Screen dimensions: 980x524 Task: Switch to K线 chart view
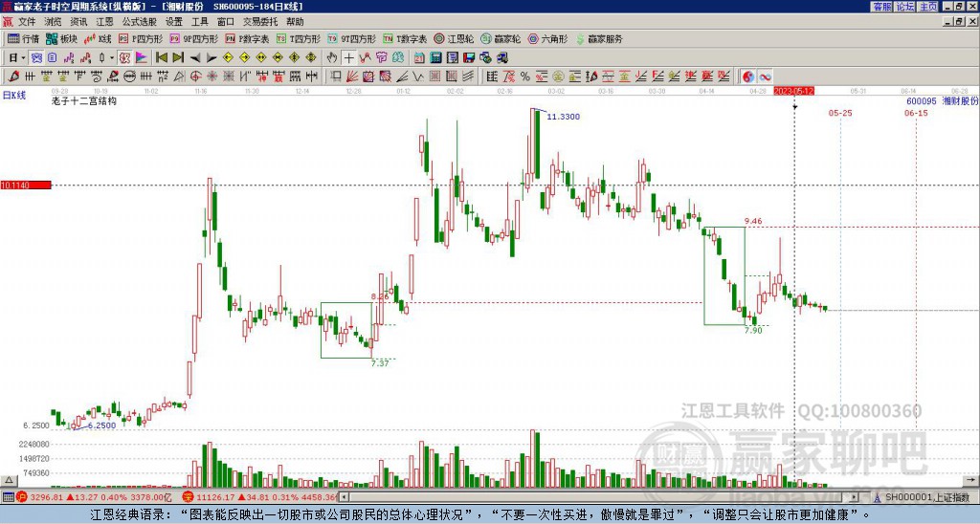pyautogui.click(x=99, y=38)
